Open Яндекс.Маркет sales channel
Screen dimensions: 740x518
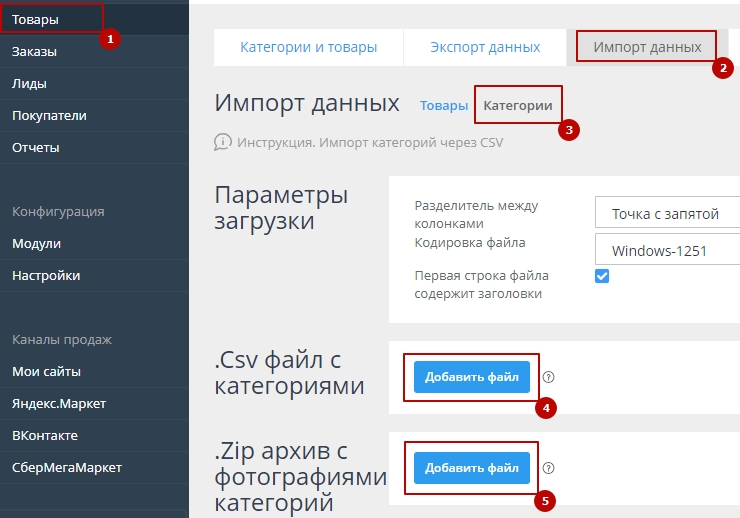pyautogui.click(x=59, y=403)
